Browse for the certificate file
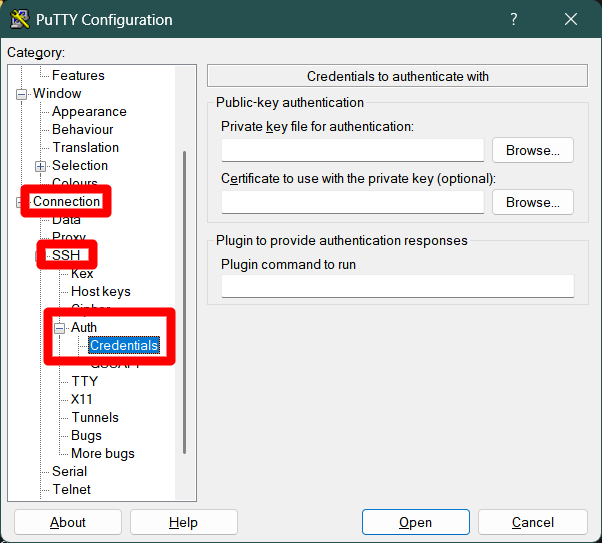This screenshot has width=602, height=543. [x=533, y=202]
